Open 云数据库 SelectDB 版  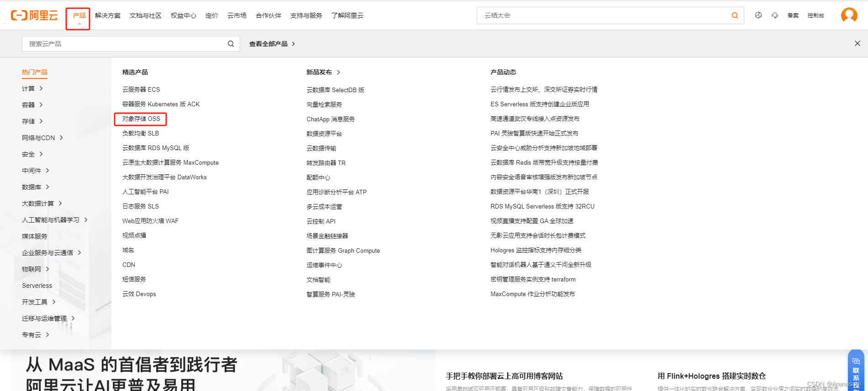coord(336,90)
